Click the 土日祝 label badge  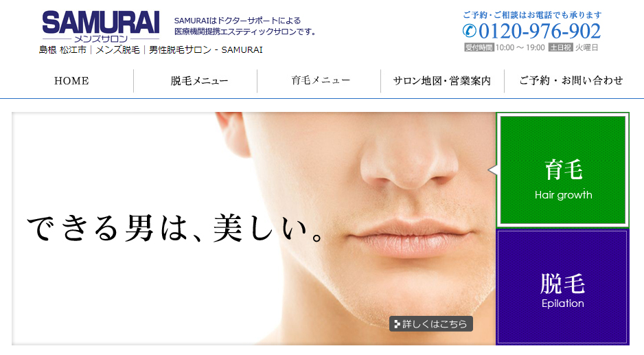[561, 47]
